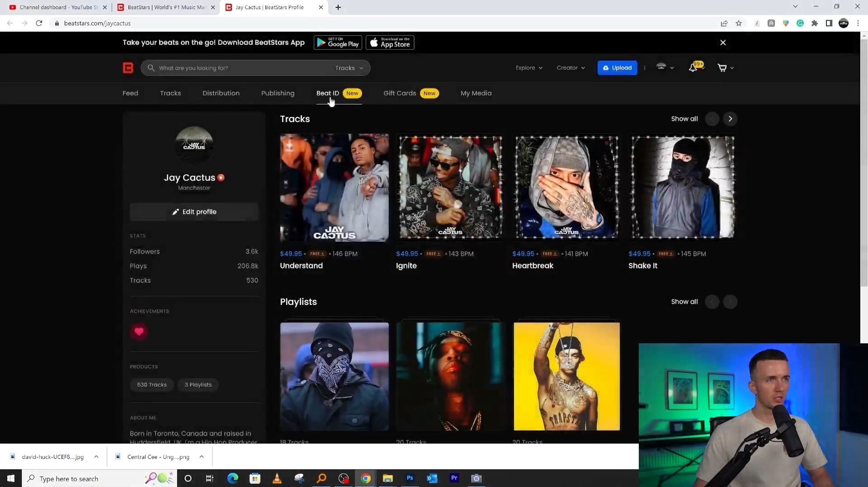Expand the Explore menu

pyautogui.click(x=529, y=68)
